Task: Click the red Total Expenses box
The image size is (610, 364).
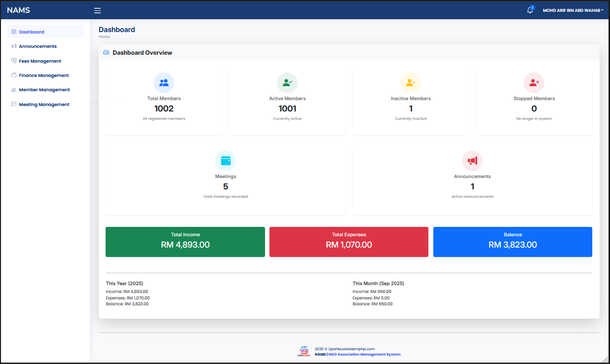Action: [x=349, y=242]
